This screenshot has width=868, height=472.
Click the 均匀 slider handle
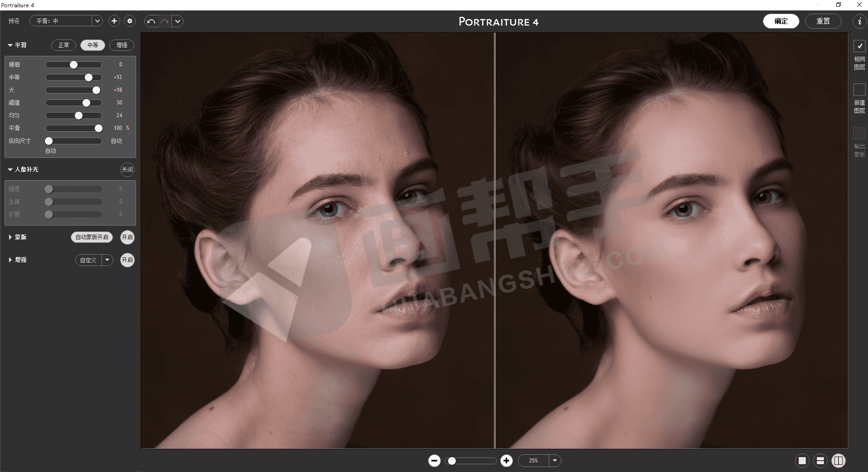[78, 116]
